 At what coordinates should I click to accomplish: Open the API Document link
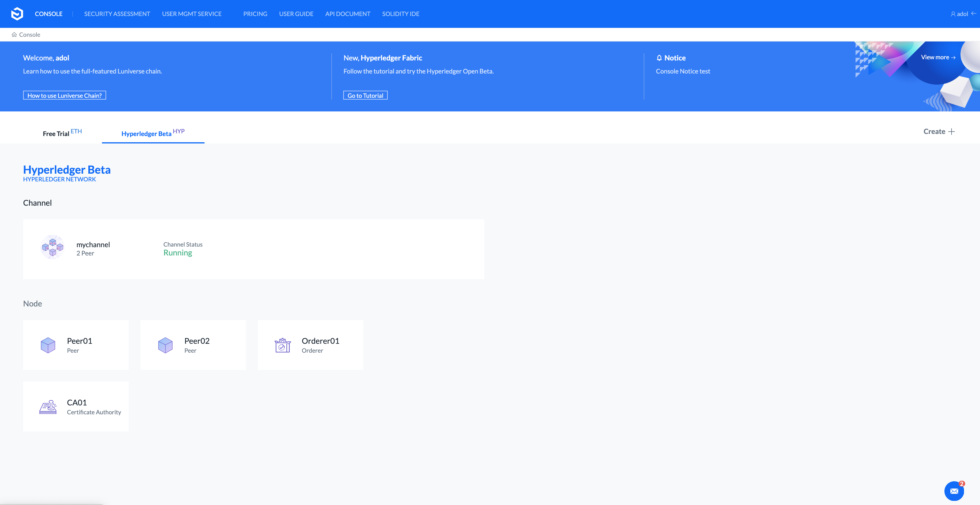click(x=348, y=14)
